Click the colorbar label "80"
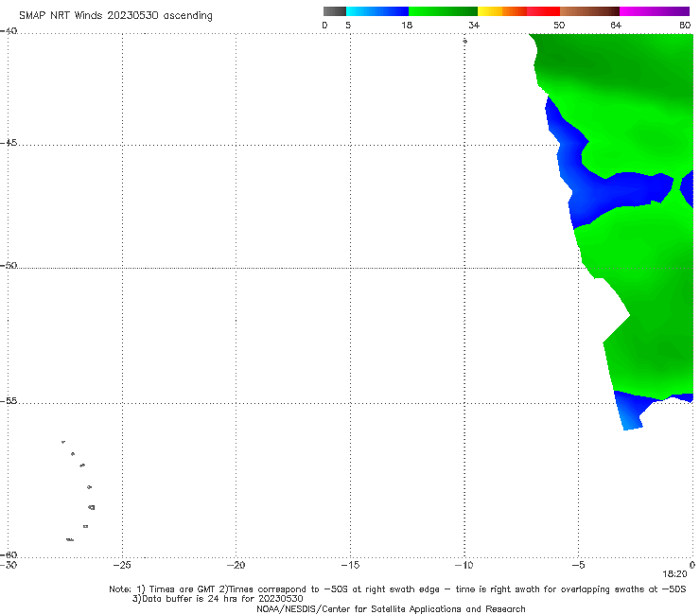The width and height of the screenshot is (700, 615). point(685,25)
